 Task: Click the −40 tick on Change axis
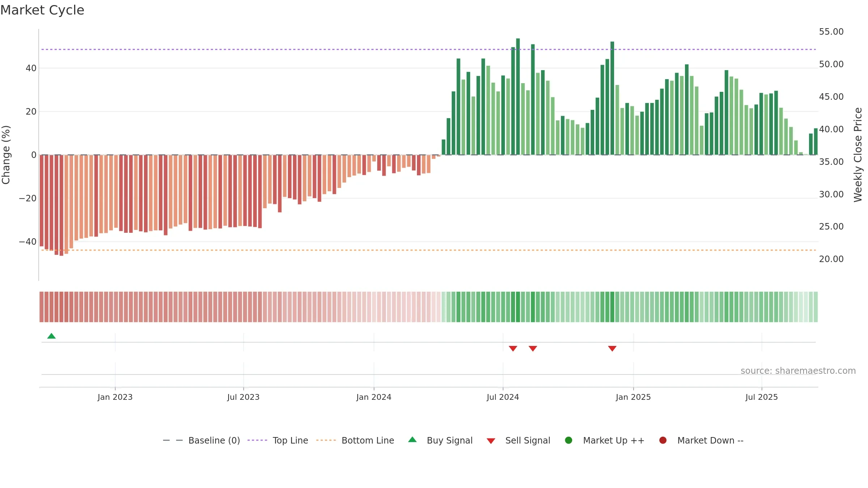point(28,242)
